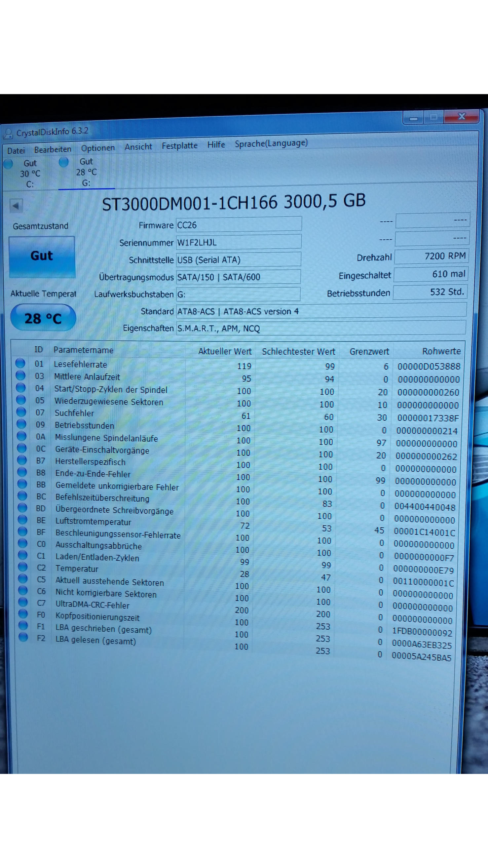Click status icon for Ende-zu-Ende-Fehler
Image resolution: width=488 pixels, height=868 pixels.
point(22,472)
